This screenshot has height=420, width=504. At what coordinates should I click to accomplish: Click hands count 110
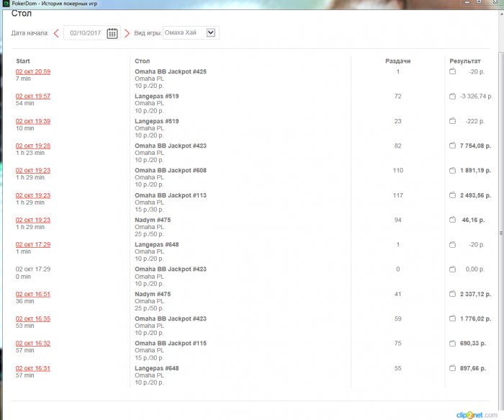pos(398,171)
